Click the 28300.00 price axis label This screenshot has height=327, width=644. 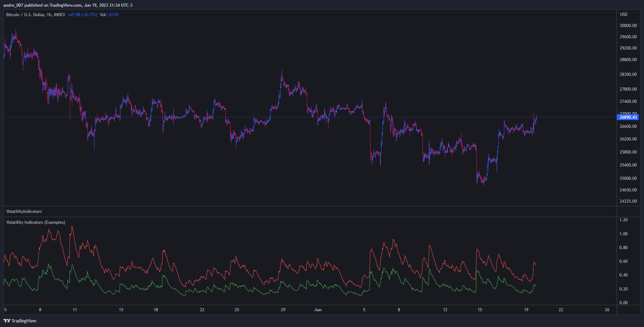628,74
